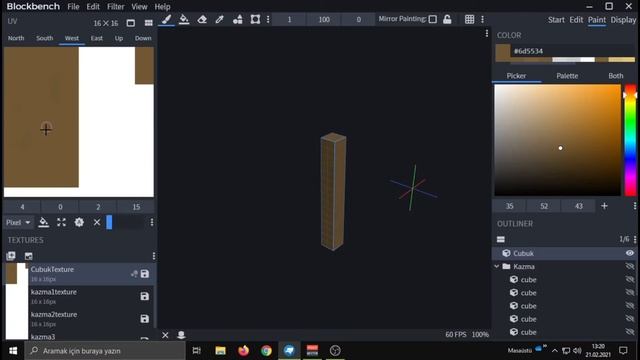Open textures panel three-dot menu
This screenshot has width=640, height=360.
point(153,256)
